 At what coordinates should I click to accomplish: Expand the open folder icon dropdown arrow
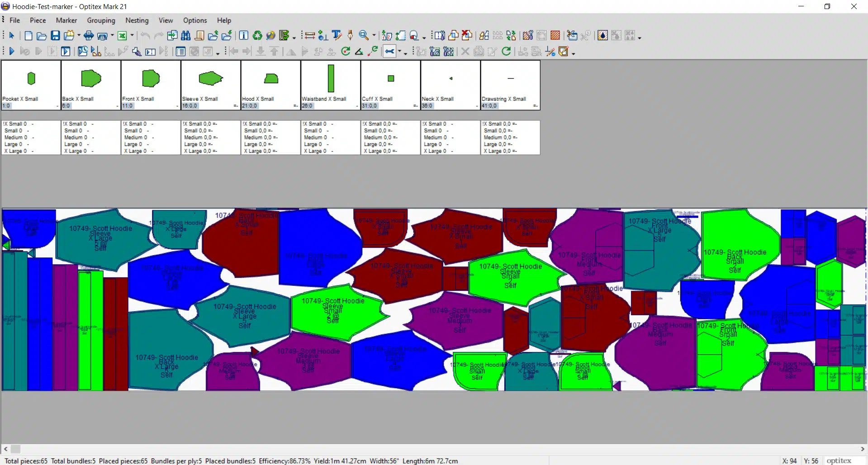point(79,36)
